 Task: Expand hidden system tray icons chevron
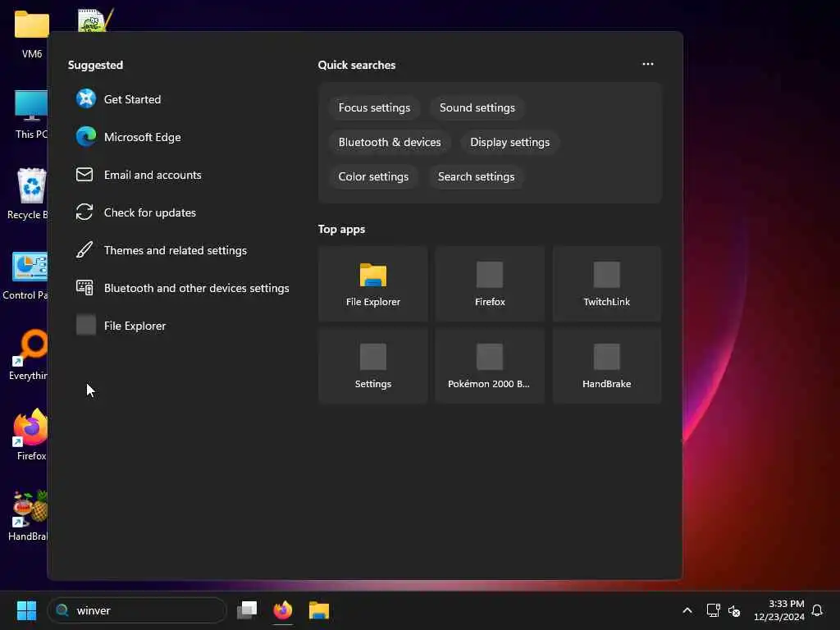tap(687, 610)
